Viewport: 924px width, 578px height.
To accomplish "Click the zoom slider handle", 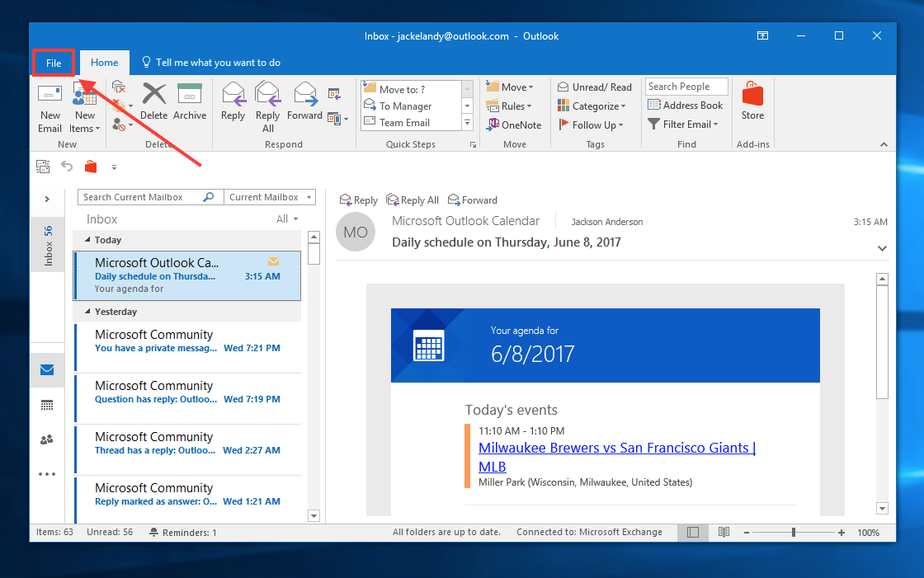I will (x=794, y=532).
